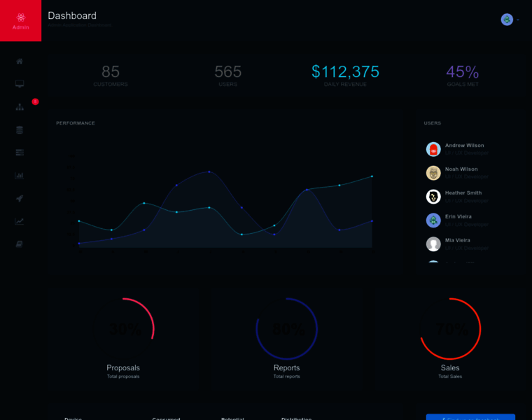Select the Noah Wilson user name

pos(461,169)
